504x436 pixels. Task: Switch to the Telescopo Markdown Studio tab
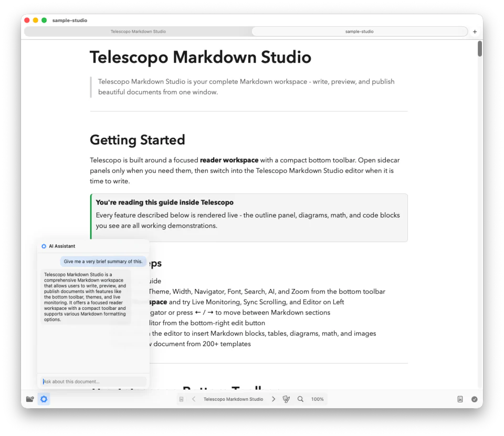138,32
